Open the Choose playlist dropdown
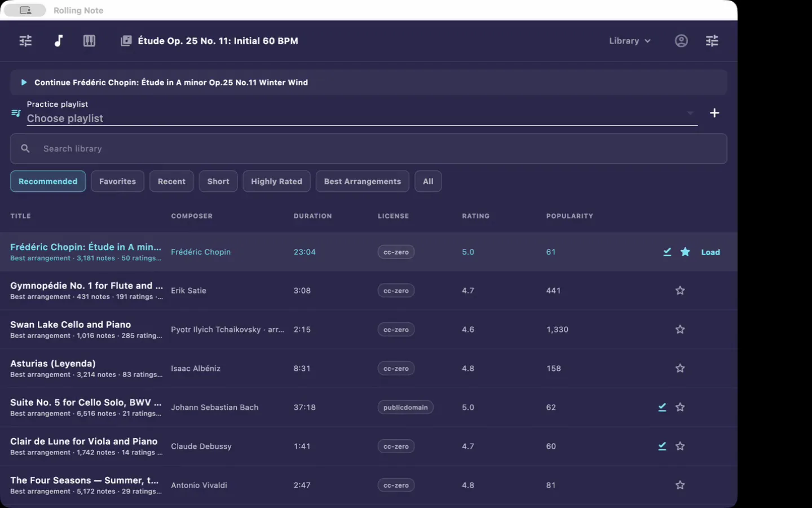 (362, 119)
